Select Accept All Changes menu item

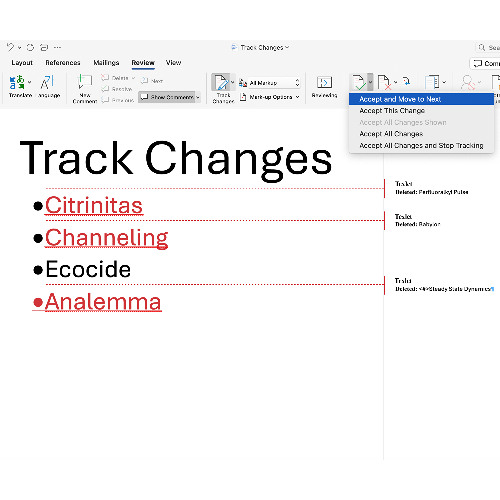point(421,134)
